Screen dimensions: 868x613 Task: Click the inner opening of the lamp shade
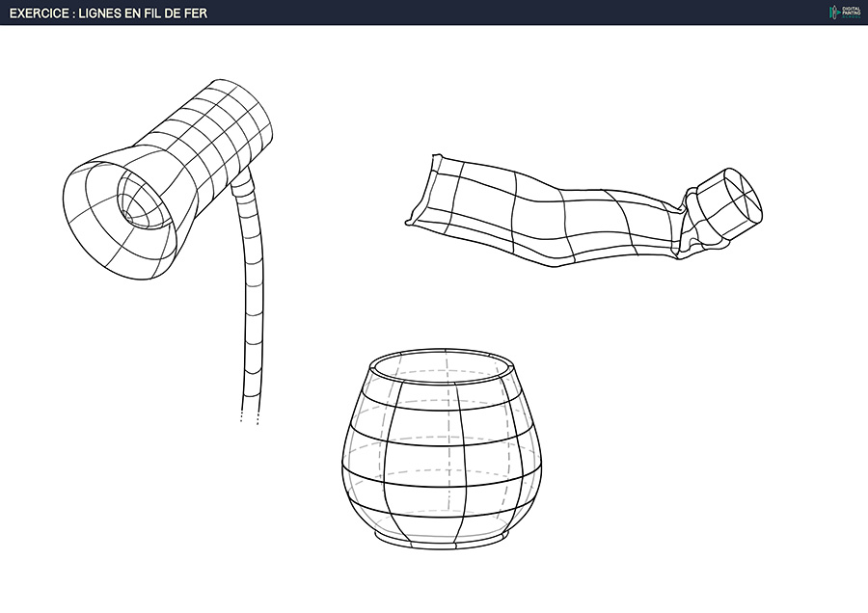pos(141,201)
